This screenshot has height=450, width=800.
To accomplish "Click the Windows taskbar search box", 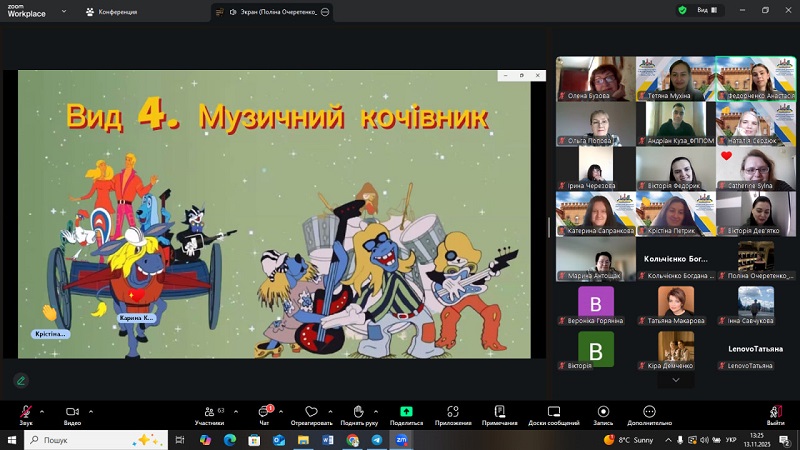I will tap(90, 440).
